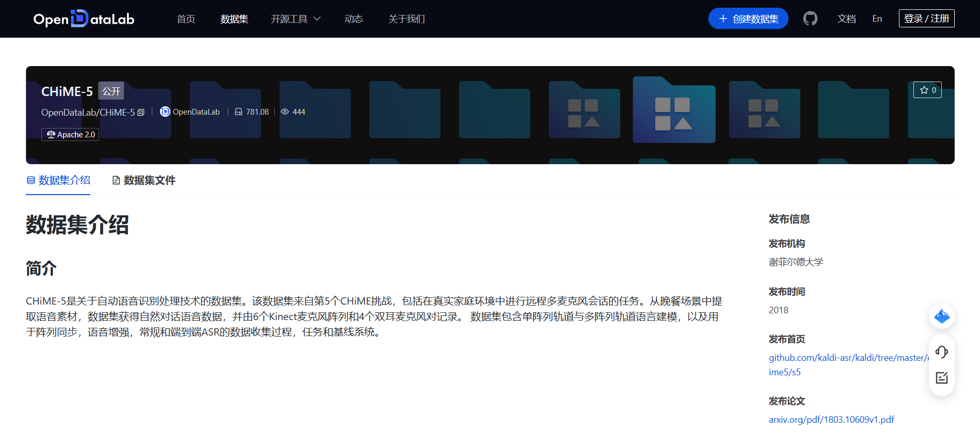Click the 2018 release year text

coord(779,310)
